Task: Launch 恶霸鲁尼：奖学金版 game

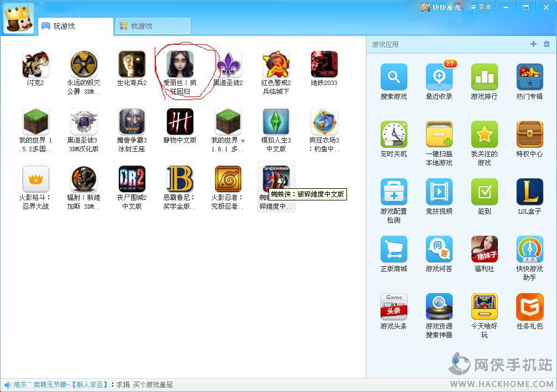Action: pyautogui.click(x=180, y=179)
